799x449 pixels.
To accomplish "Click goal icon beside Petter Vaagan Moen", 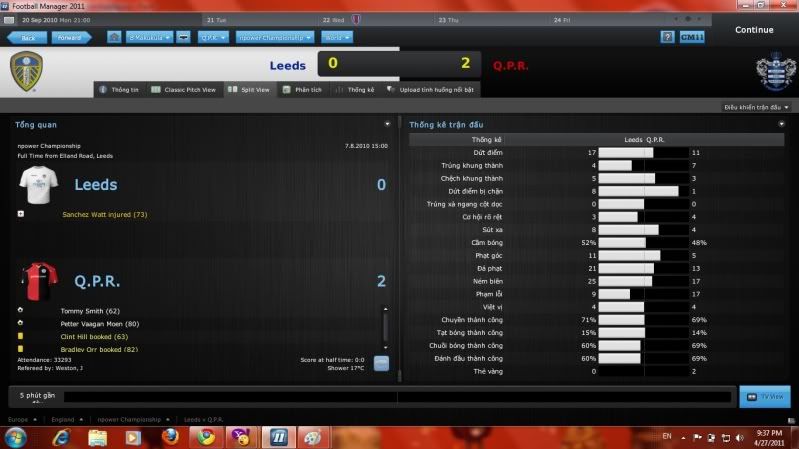I will (20, 323).
